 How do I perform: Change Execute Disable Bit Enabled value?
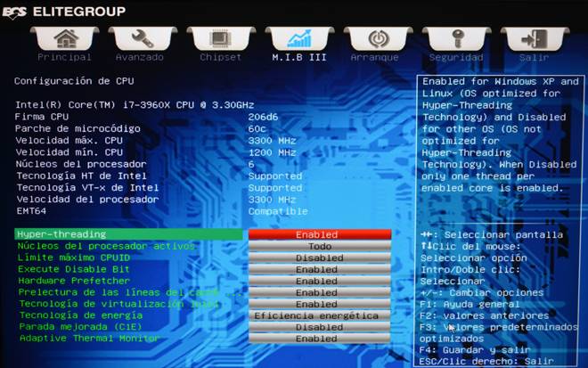320,270
